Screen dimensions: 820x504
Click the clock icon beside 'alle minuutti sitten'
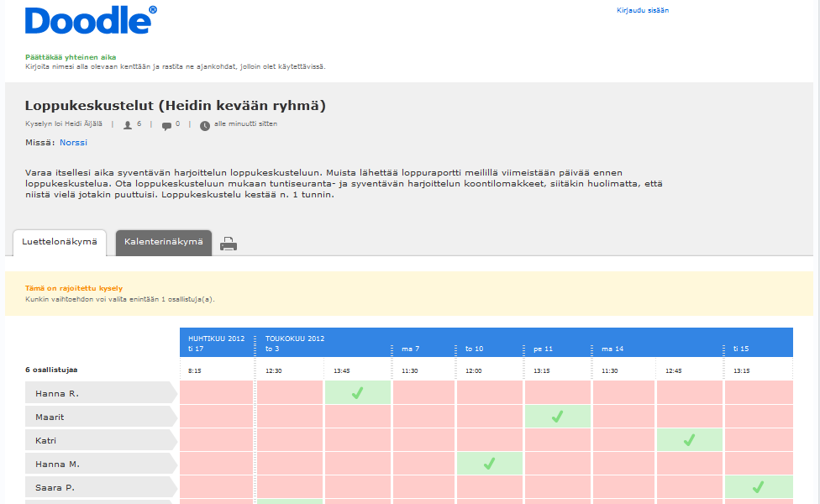click(205, 125)
